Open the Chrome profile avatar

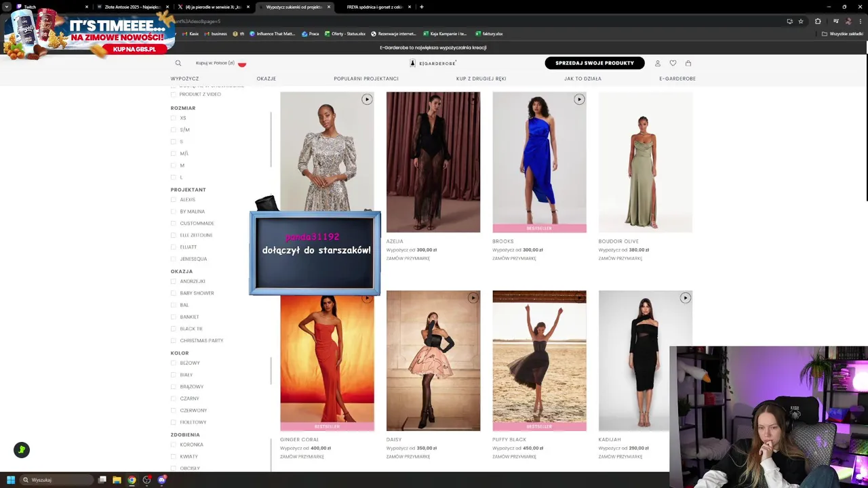click(x=848, y=21)
